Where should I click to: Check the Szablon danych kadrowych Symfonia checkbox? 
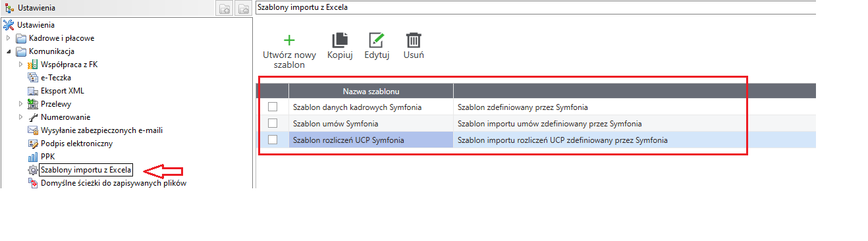pos(273,107)
